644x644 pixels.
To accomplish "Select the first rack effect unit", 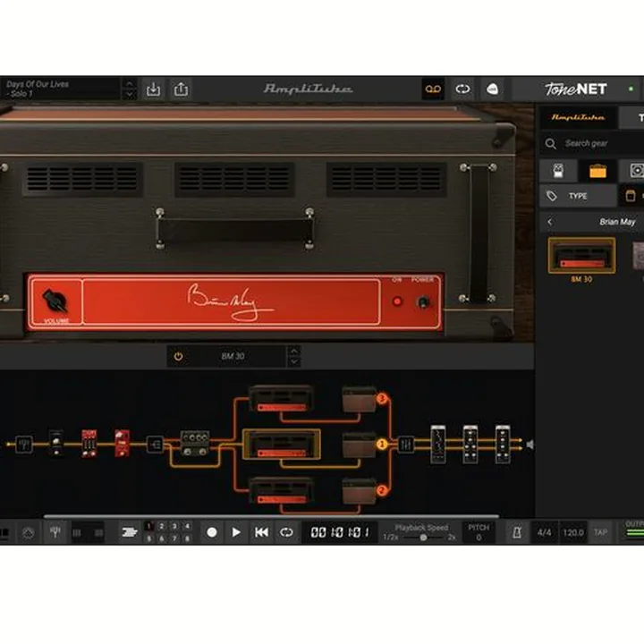I will click(437, 445).
